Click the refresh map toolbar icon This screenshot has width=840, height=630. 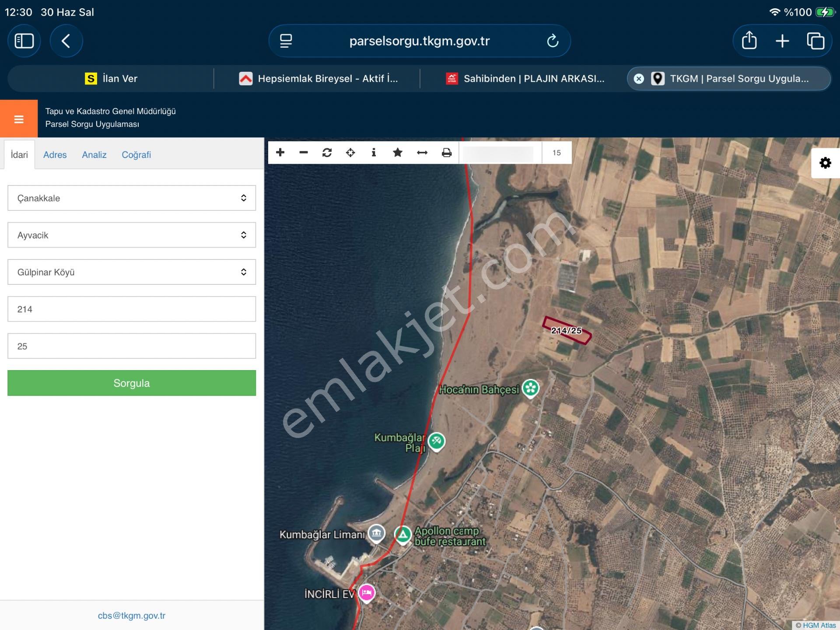(327, 152)
